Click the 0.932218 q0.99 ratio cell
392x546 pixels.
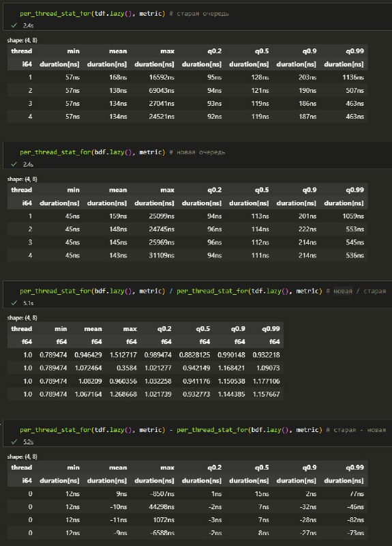(266, 355)
